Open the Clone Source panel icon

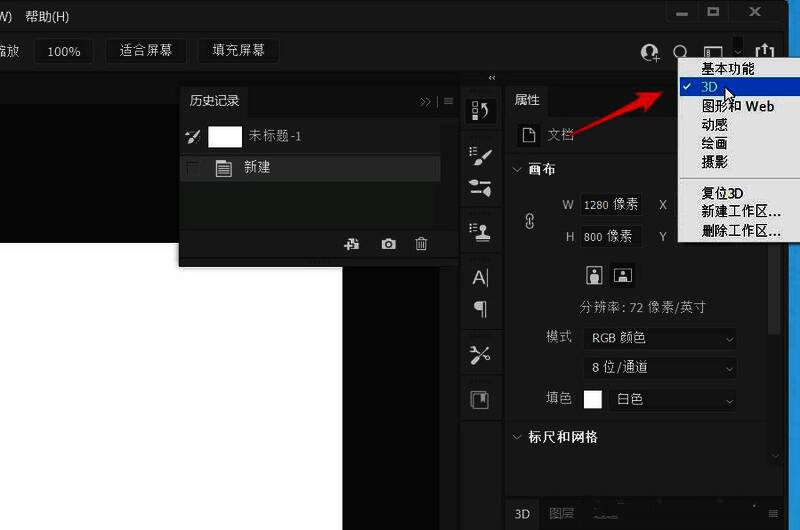point(480,232)
